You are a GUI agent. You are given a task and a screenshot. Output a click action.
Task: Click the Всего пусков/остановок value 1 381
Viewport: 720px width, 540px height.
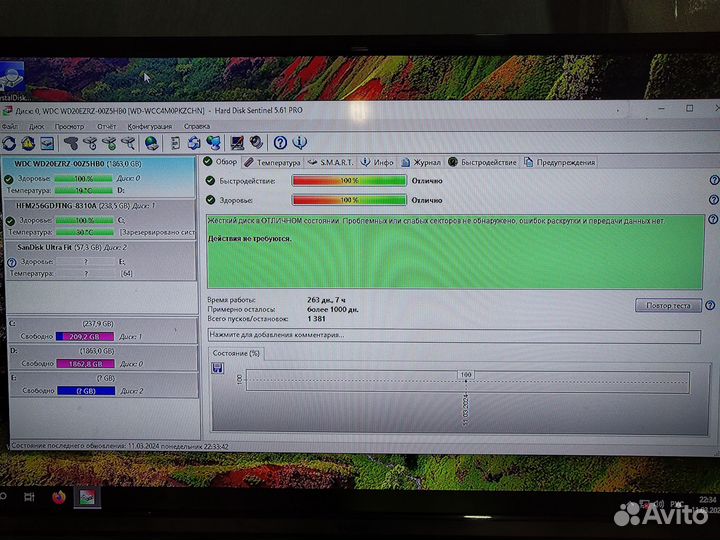(316, 319)
